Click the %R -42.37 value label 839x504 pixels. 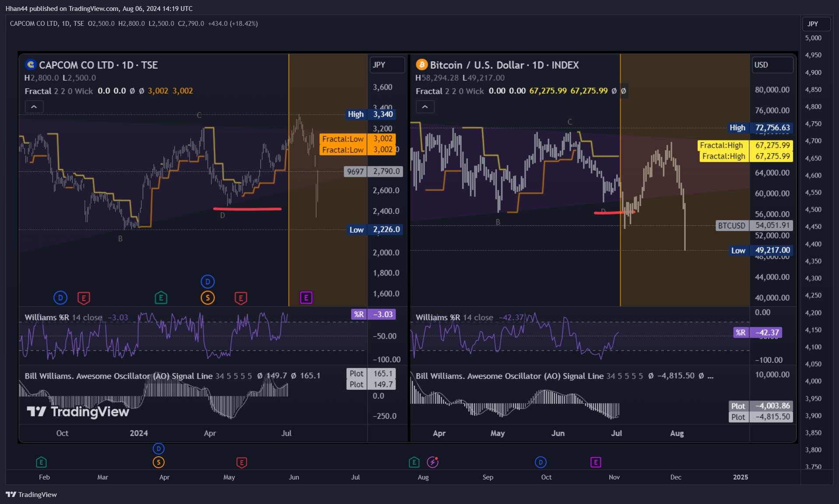(758, 332)
